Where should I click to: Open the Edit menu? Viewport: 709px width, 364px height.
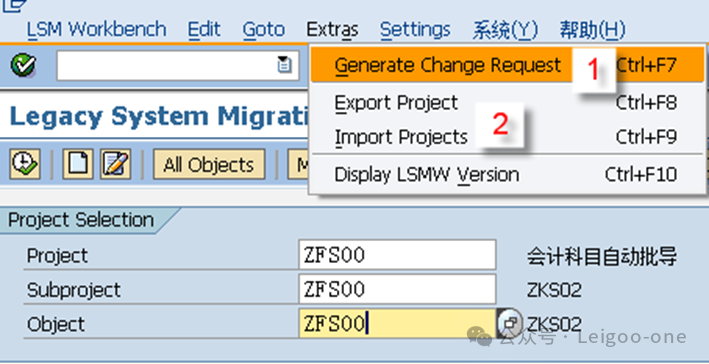(x=204, y=30)
